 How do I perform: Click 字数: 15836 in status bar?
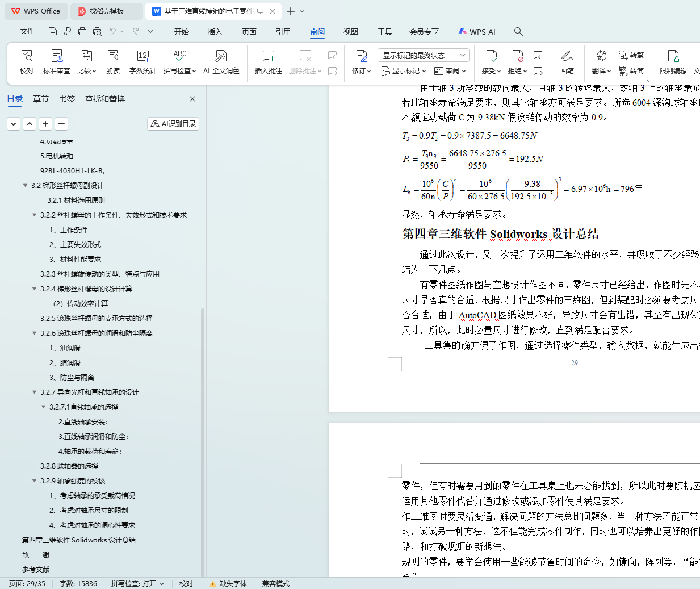point(78,583)
